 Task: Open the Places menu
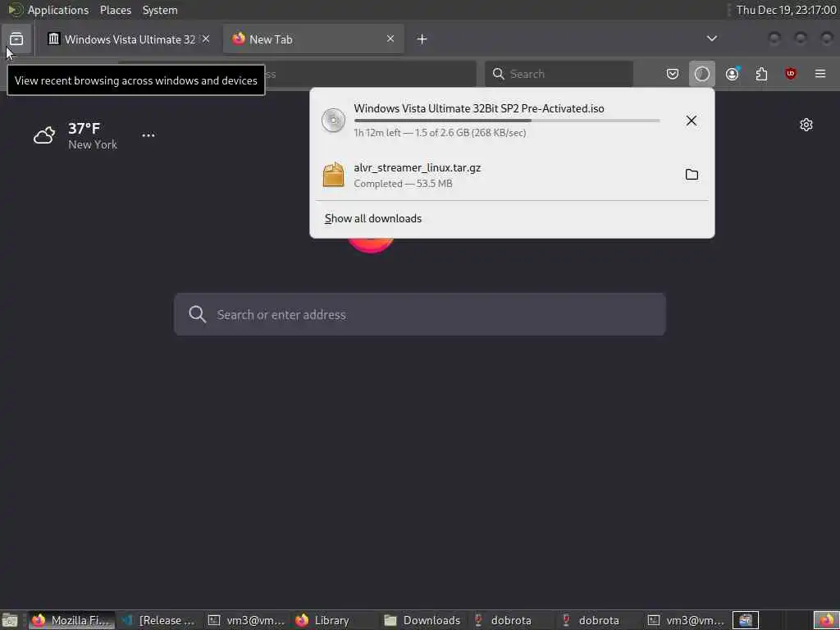[116, 10]
